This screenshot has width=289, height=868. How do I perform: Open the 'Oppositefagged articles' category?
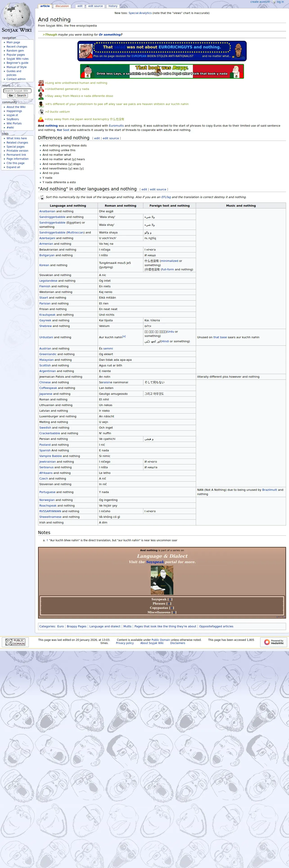pyautogui.click(x=216, y=626)
